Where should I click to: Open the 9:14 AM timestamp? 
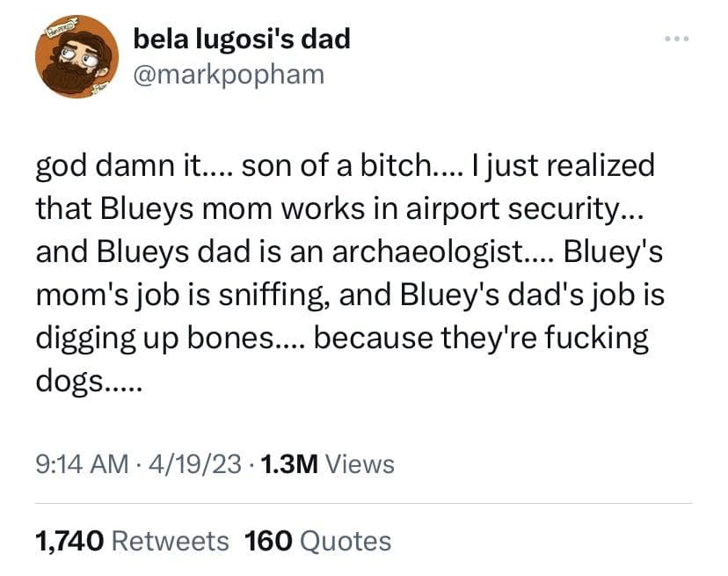[x=77, y=463]
